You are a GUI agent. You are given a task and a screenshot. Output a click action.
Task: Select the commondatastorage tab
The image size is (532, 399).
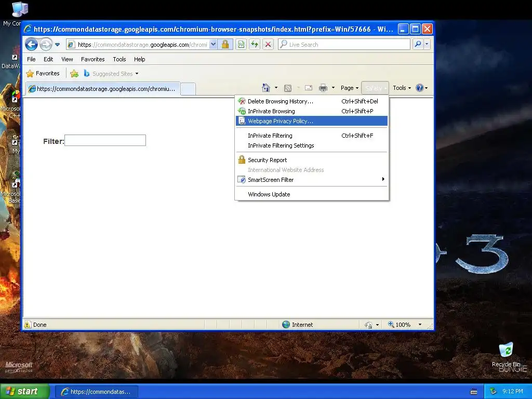103,89
